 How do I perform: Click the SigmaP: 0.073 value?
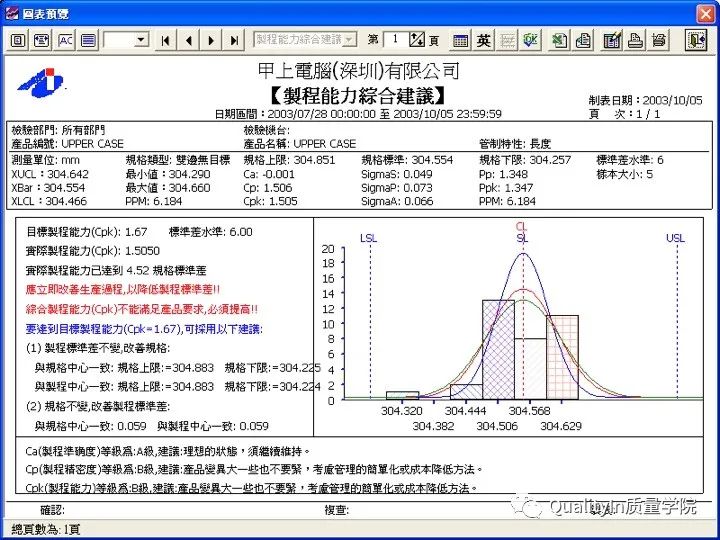click(397, 188)
